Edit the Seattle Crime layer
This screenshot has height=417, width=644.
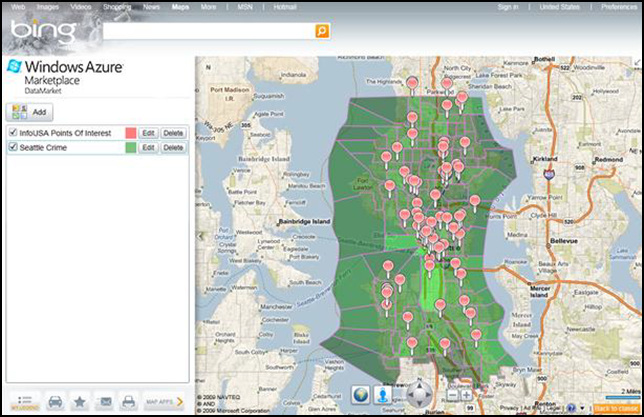(x=148, y=147)
